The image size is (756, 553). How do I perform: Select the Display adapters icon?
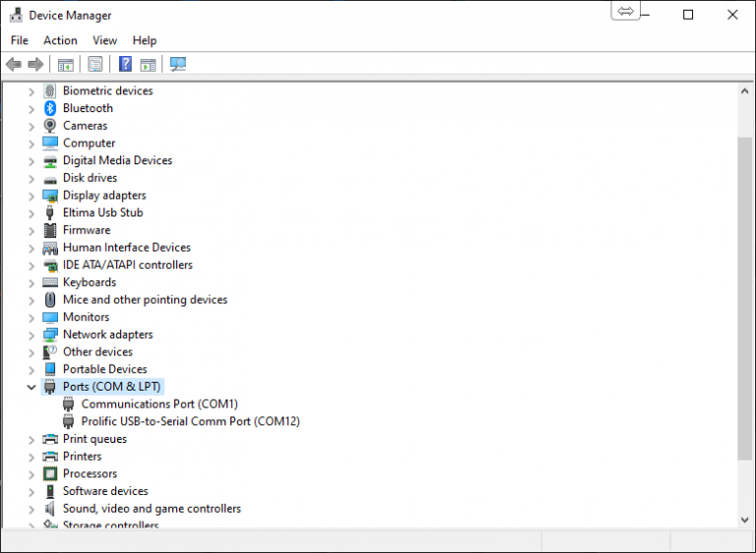(x=50, y=195)
